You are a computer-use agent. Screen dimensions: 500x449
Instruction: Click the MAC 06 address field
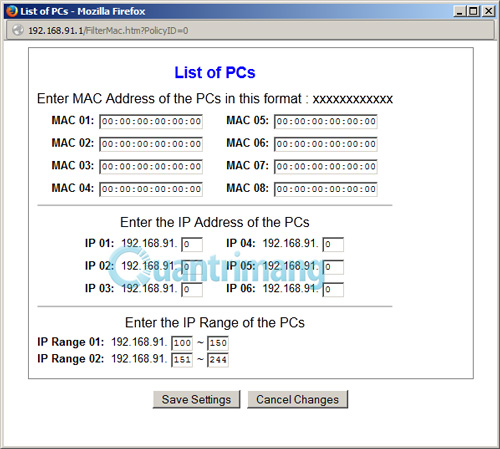coord(326,144)
